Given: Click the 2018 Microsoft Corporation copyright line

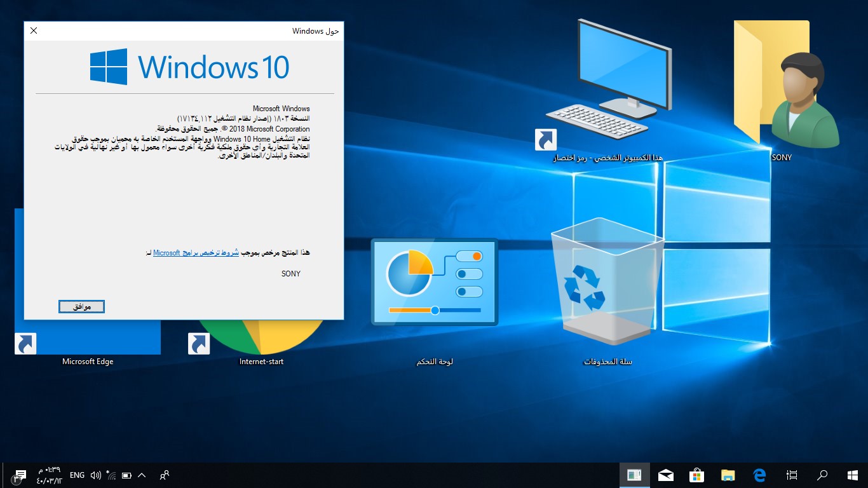Looking at the screenshot, I should tap(233, 129).
